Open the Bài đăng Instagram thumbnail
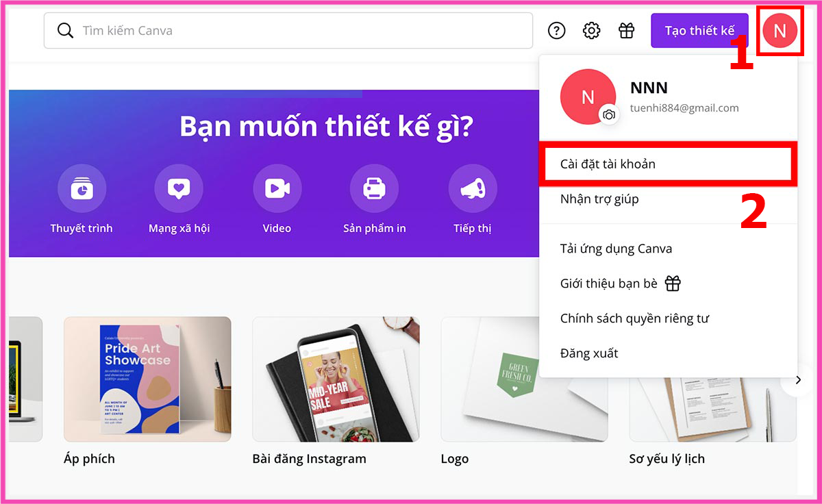This screenshot has width=822, height=504. point(336,379)
